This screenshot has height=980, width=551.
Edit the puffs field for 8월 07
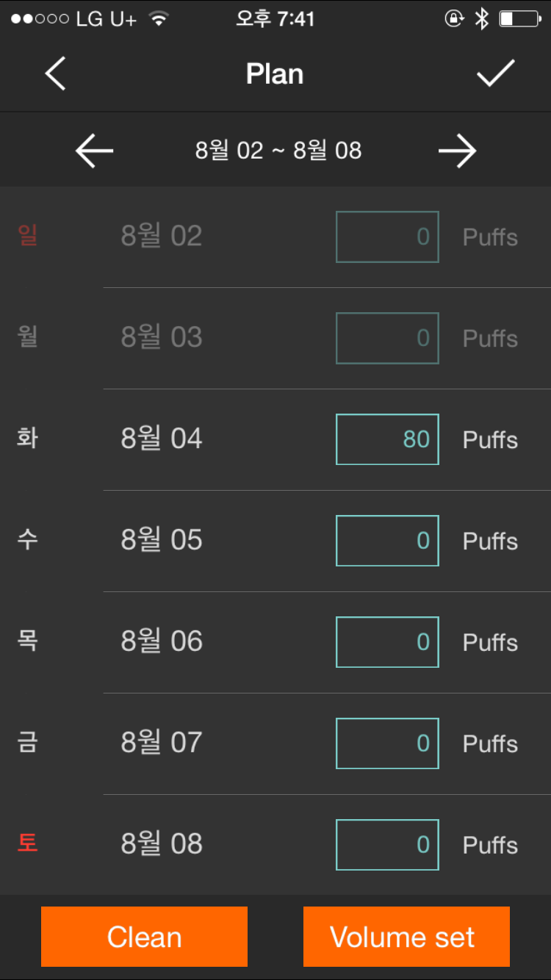coord(387,743)
